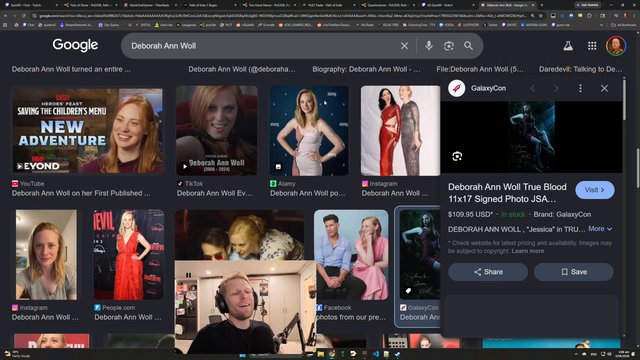Viewport: 640px width, 360px height.
Task: Open the GalaxyCon source logo
Action: [x=457, y=88]
